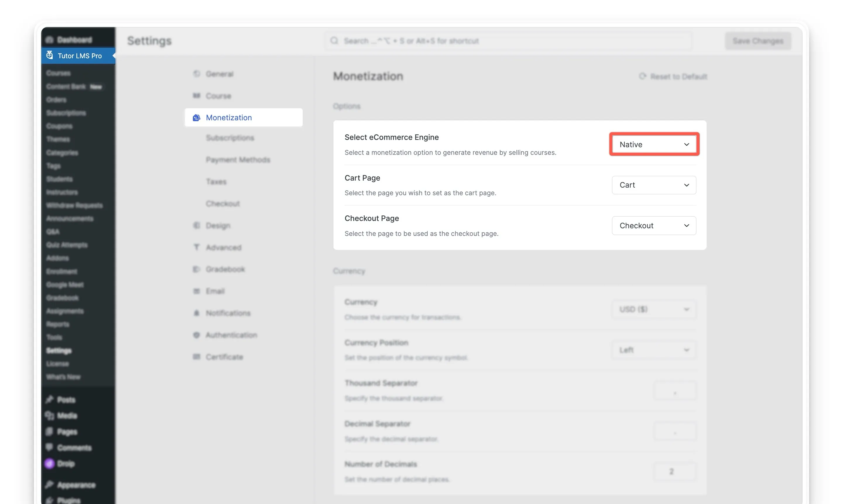This screenshot has width=843, height=504.
Task: Click the Advanced settings icon
Action: point(196,247)
